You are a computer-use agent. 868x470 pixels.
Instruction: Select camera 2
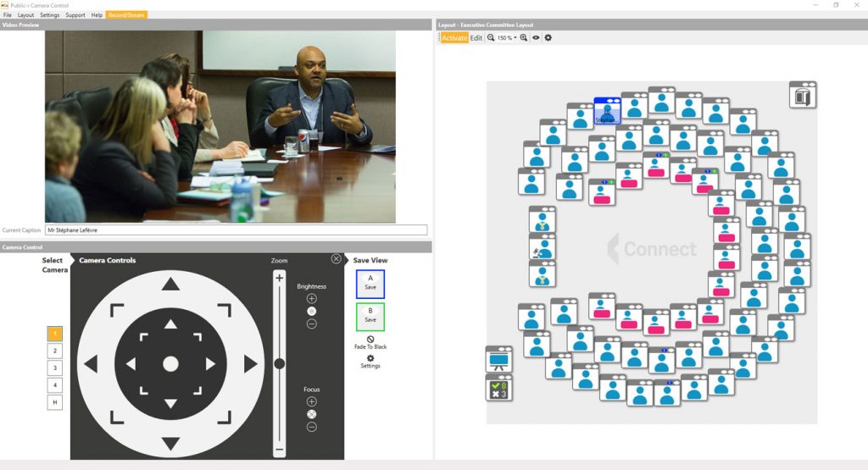(x=55, y=351)
